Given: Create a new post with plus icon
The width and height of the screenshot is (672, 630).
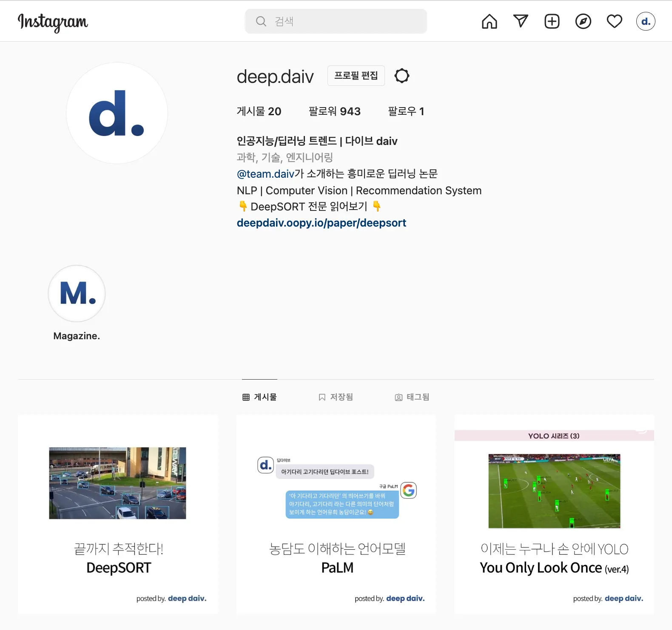Looking at the screenshot, I should (552, 21).
